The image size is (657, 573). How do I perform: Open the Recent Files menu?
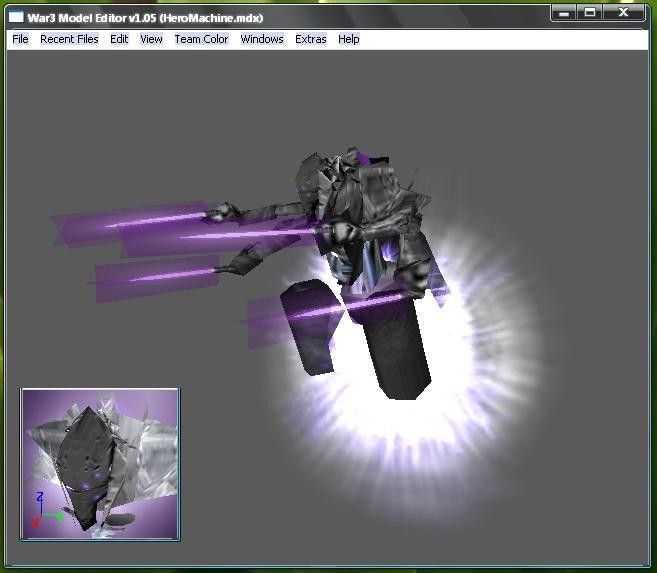(69, 39)
